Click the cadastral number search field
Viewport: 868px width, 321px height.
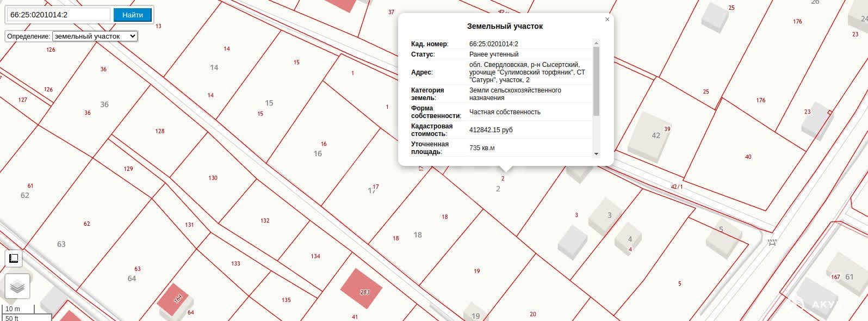(x=59, y=15)
